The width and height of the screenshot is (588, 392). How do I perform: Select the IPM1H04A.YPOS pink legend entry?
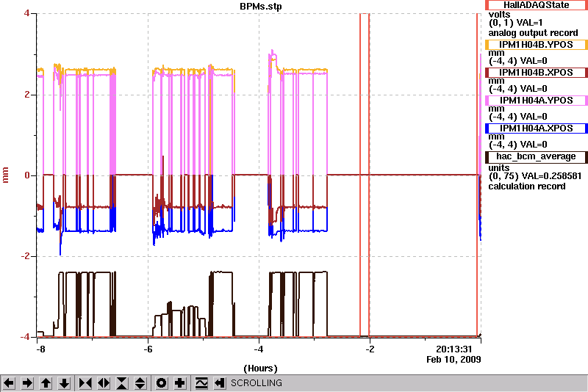537,101
